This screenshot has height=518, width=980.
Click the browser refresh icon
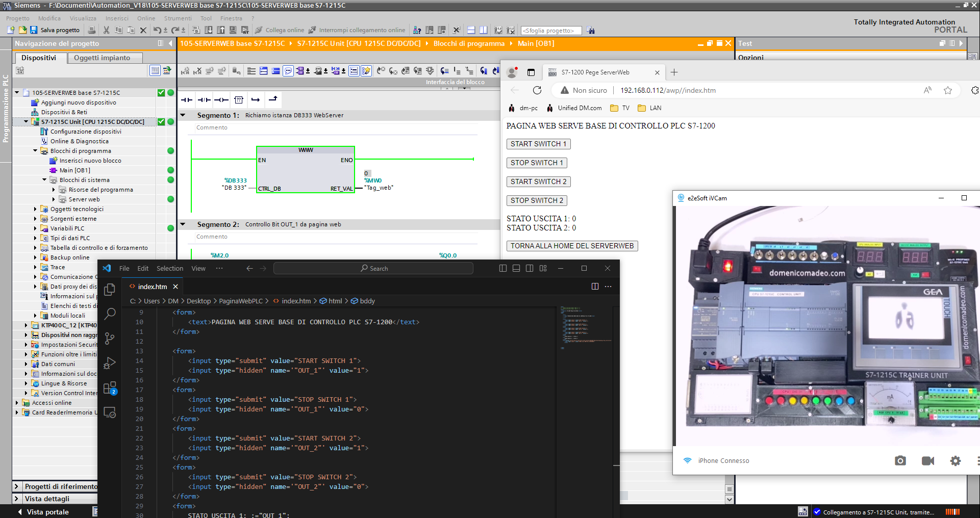537,90
